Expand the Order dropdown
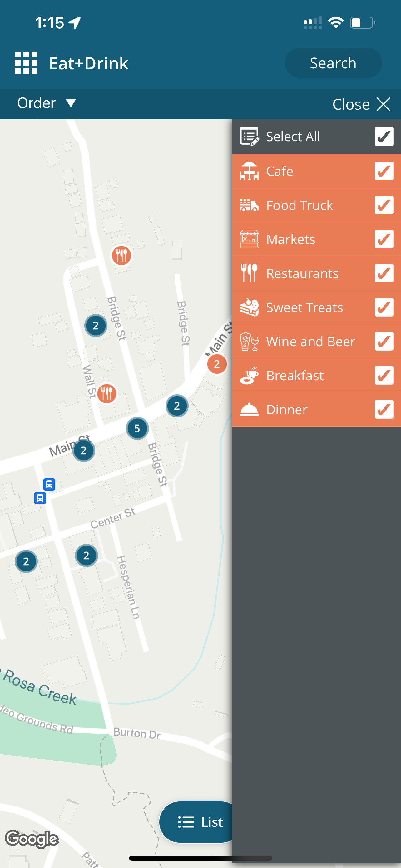The image size is (401, 868). (x=47, y=103)
